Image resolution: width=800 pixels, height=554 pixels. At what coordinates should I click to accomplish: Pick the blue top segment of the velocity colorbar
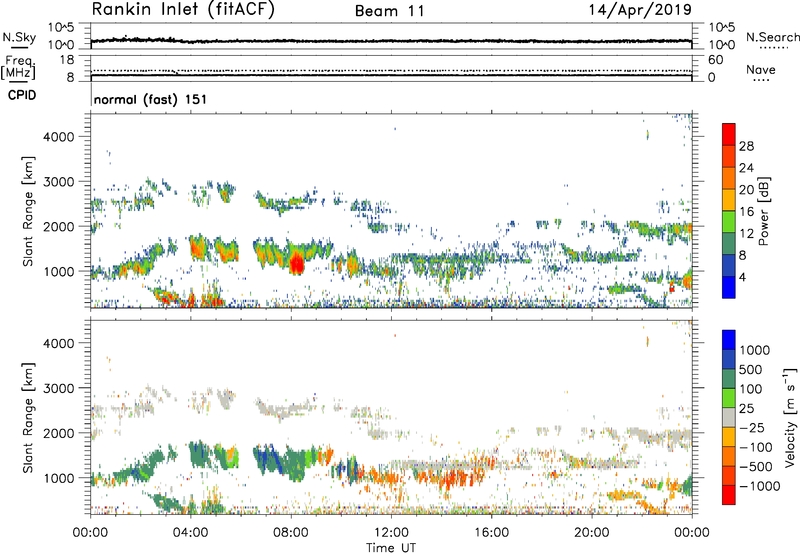(x=729, y=340)
